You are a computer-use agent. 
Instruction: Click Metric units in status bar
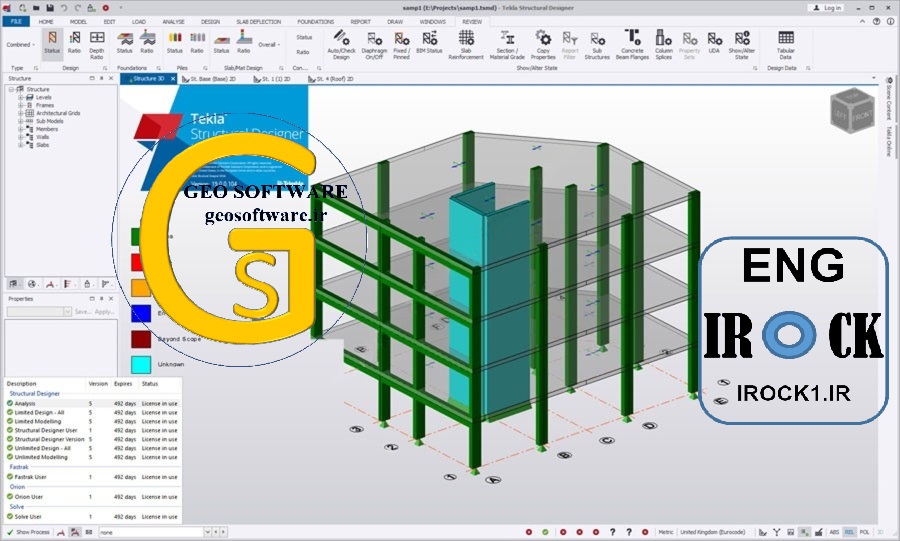click(x=666, y=532)
